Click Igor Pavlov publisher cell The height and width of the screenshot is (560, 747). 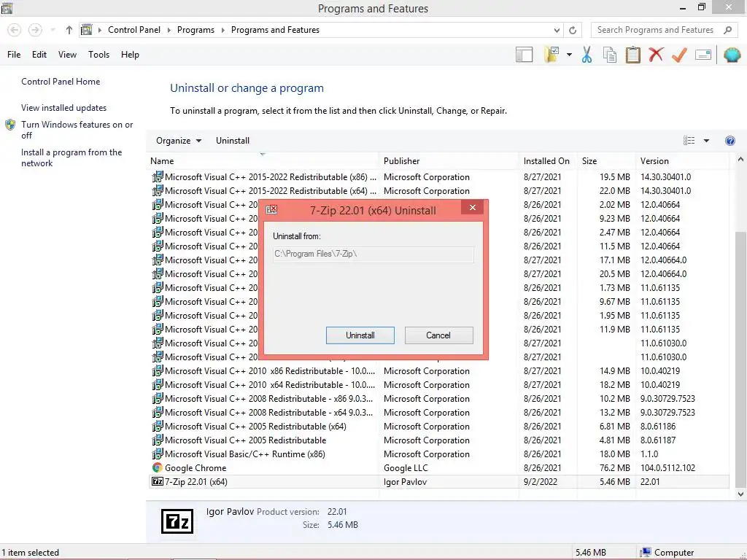[406, 482]
